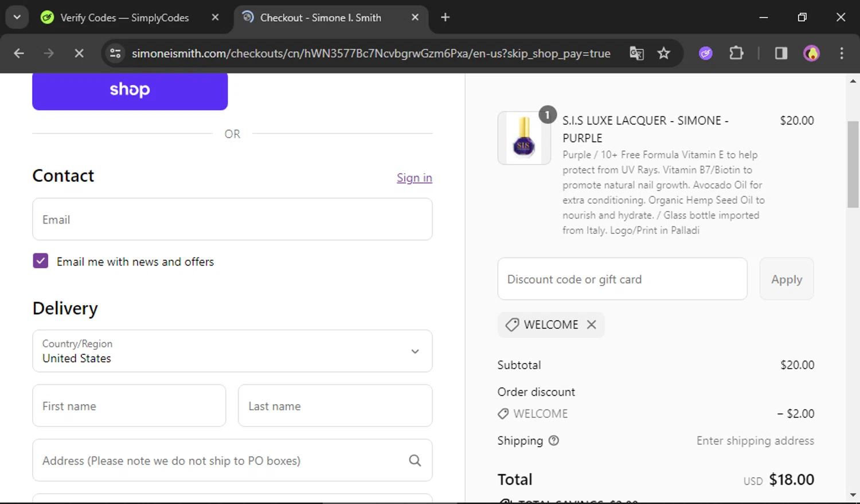This screenshot has width=860, height=504.
Task: Click the First name field
Action: [x=129, y=405]
